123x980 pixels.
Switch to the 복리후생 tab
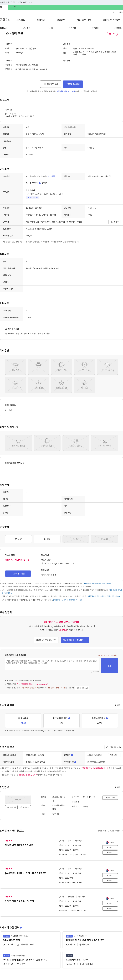tap(72, 28)
